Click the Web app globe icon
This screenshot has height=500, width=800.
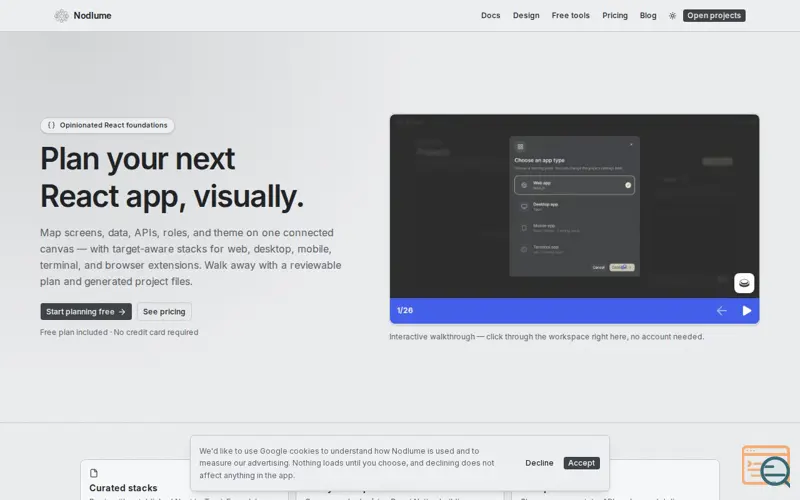(x=524, y=185)
